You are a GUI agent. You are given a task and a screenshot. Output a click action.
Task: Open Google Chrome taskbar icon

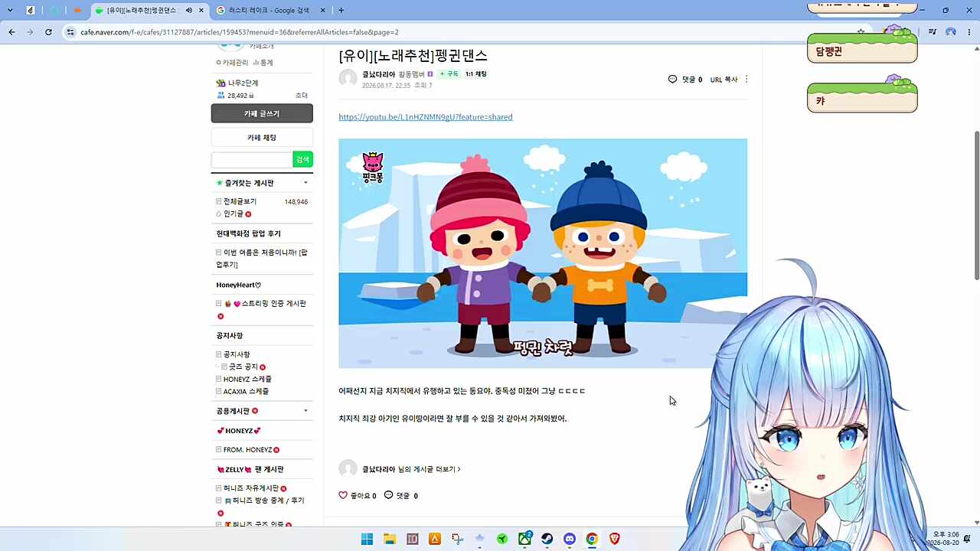click(592, 539)
